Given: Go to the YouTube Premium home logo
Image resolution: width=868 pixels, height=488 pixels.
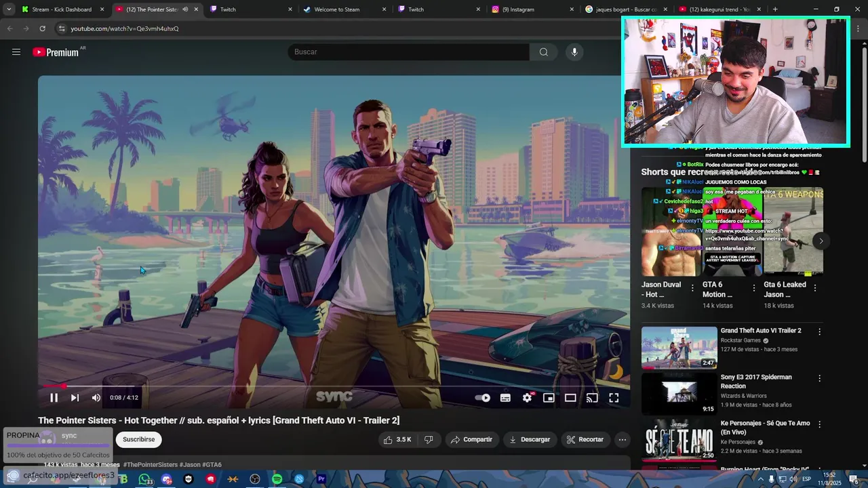Looking at the screenshot, I should tap(56, 52).
